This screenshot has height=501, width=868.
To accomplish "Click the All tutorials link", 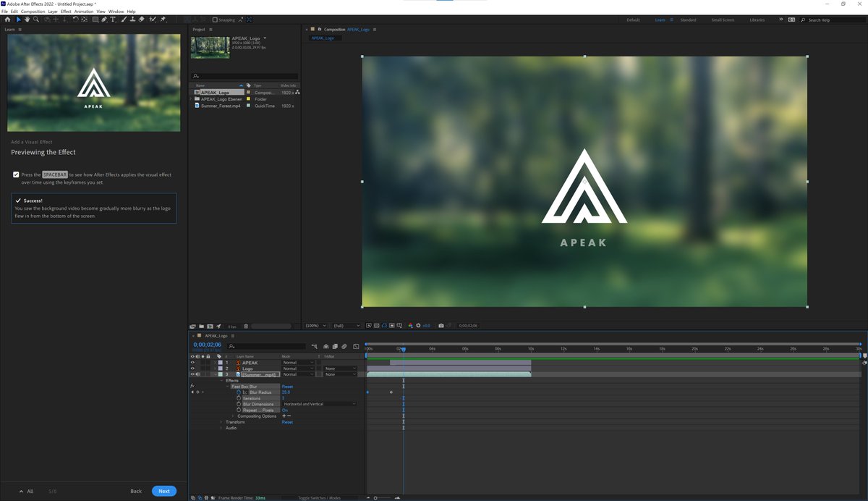I will click(26, 491).
